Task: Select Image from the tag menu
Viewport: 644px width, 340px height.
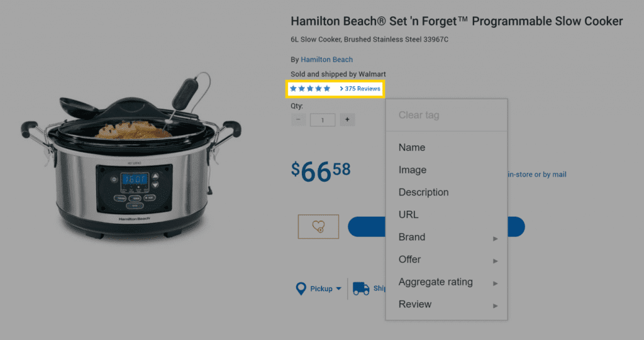Action: point(413,170)
